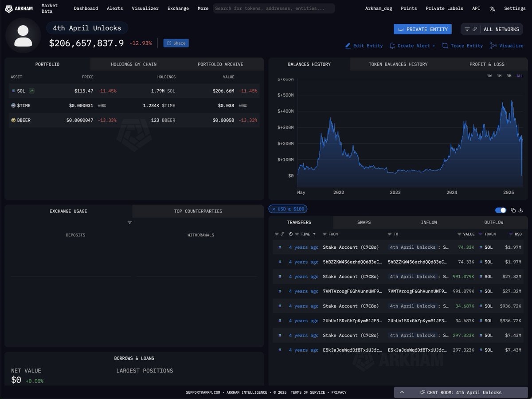The image size is (532, 399).
Task: Click the Points link in top bar
Action: click(x=409, y=8)
